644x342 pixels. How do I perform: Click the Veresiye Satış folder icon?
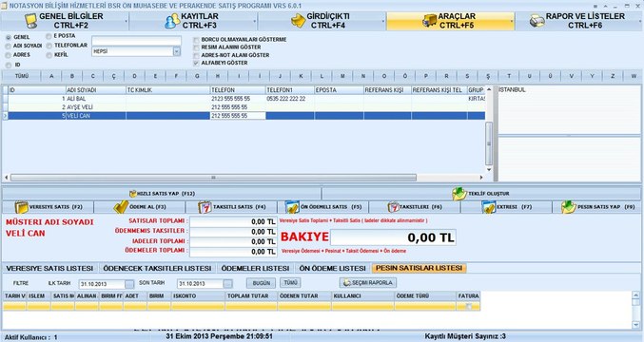pyautogui.click(x=21, y=207)
